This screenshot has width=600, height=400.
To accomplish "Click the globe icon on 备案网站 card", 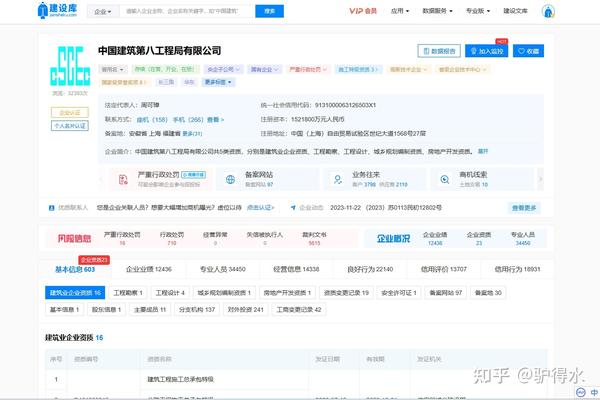I will [230, 179].
